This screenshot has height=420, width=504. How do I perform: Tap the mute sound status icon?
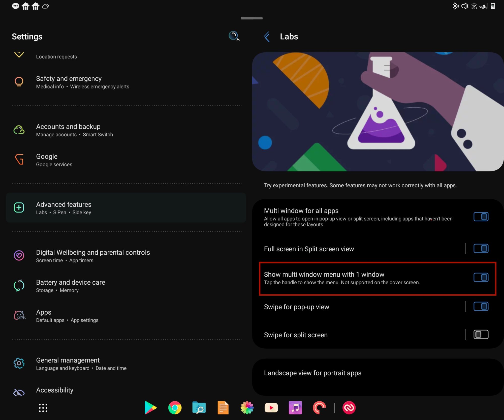coord(465,6)
